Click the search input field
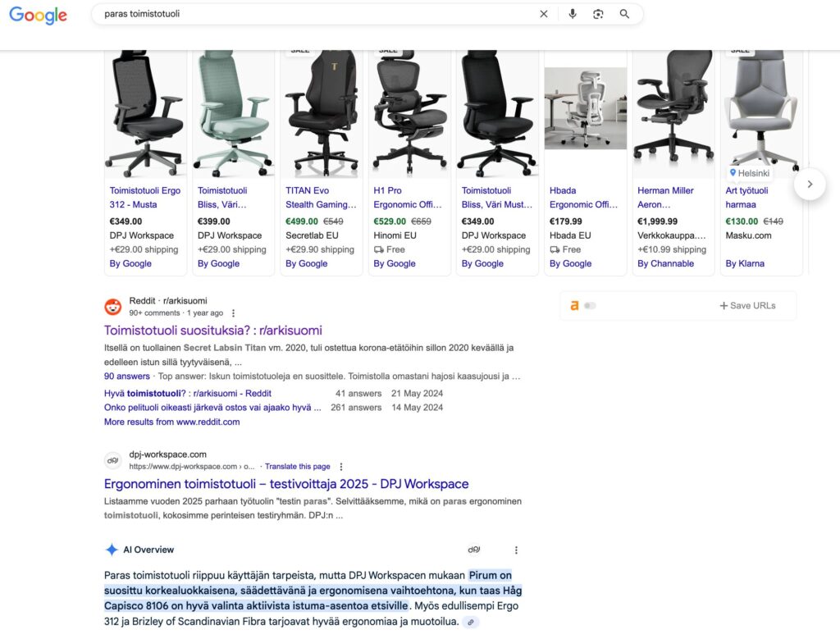Image resolution: width=840 pixels, height=639 pixels. tap(312, 14)
